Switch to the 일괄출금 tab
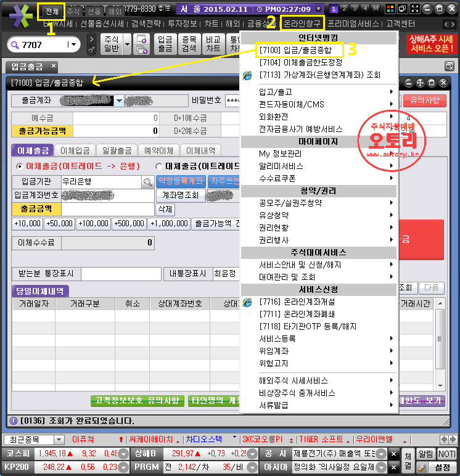Image resolution: width=460 pixels, height=476 pixels. click(x=117, y=150)
